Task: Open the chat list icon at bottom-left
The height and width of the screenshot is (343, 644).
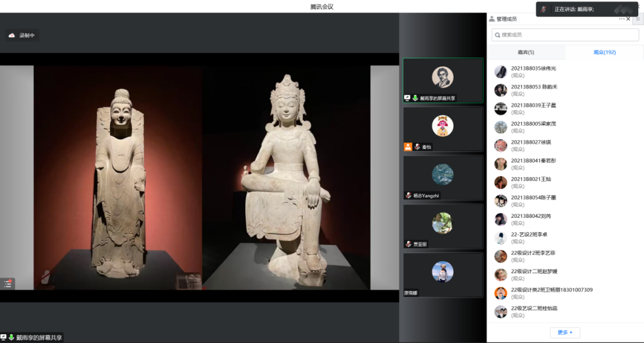Action: 8,284
